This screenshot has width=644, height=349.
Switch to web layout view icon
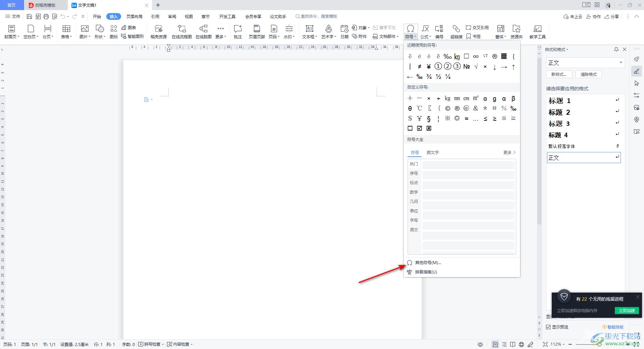tap(521, 344)
